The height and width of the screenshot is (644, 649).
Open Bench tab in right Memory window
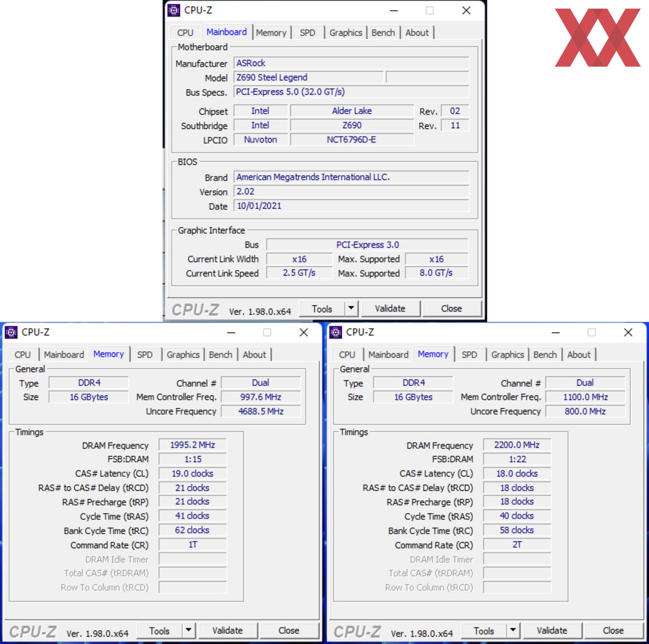click(x=545, y=354)
